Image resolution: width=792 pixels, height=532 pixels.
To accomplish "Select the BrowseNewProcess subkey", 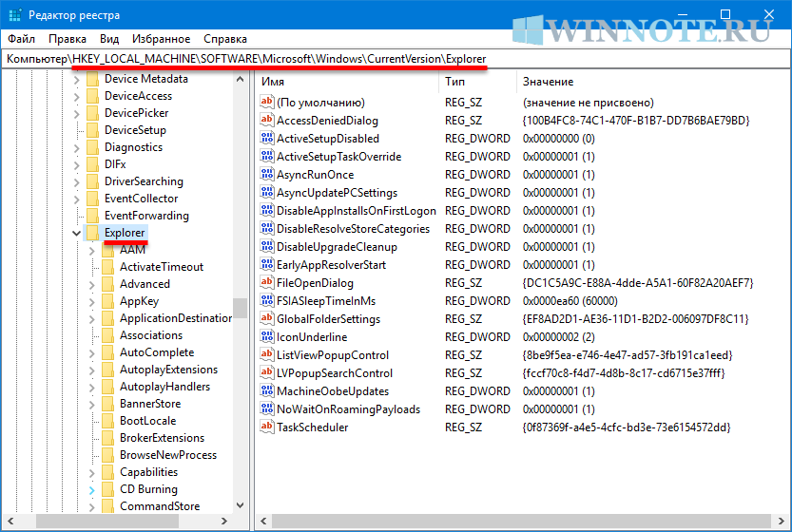I will pyautogui.click(x=167, y=455).
